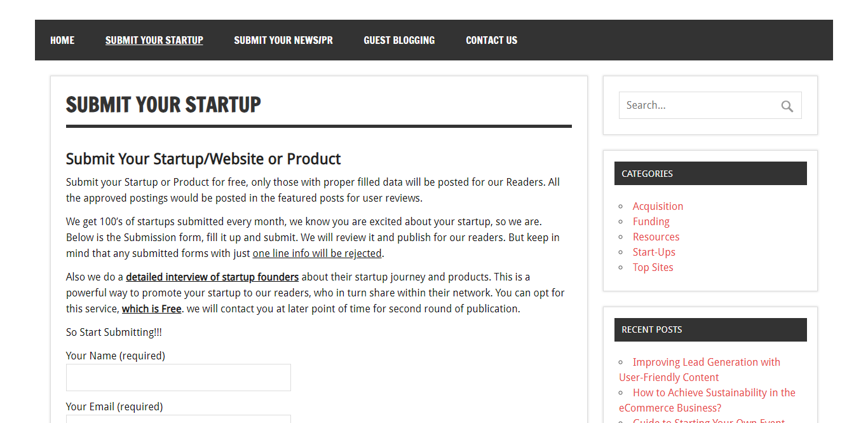Click the search magnifier icon
This screenshot has height=423, width=868.
(x=787, y=106)
